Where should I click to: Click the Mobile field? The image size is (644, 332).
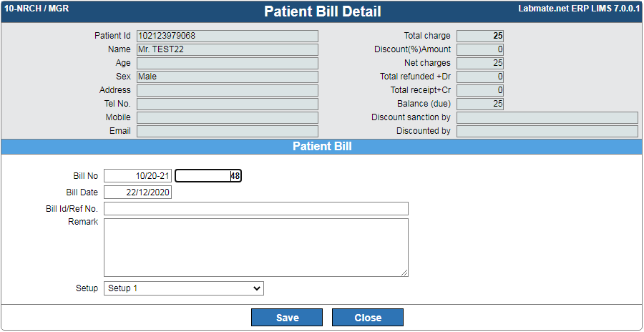[227, 117]
